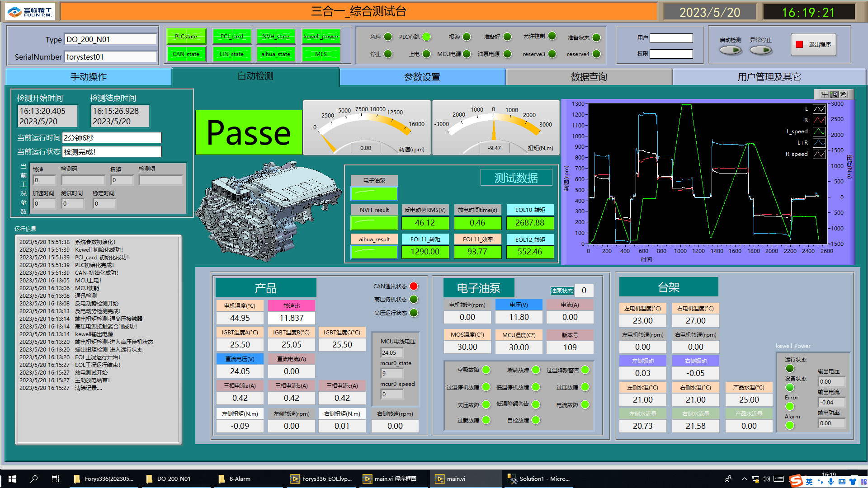Viewport: 868px width, 488px height.
Task: Open the 用户管理及其它 tab
Action: 769,77
